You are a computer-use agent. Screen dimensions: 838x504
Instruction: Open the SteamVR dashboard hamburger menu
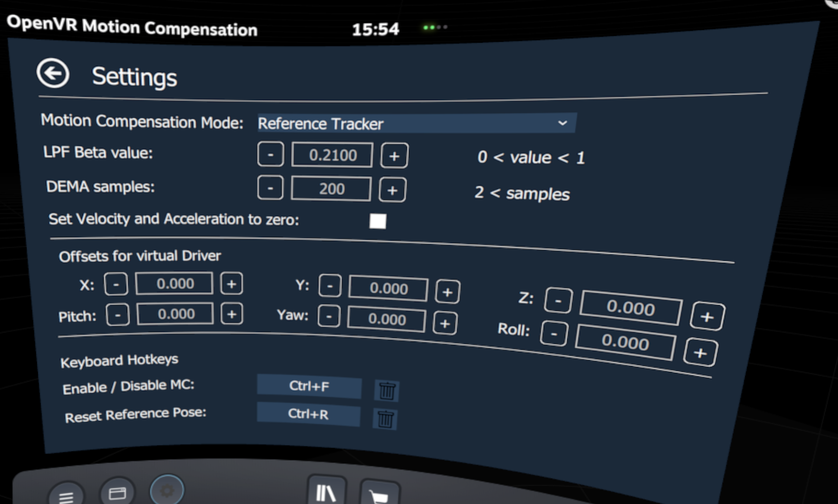66,495
